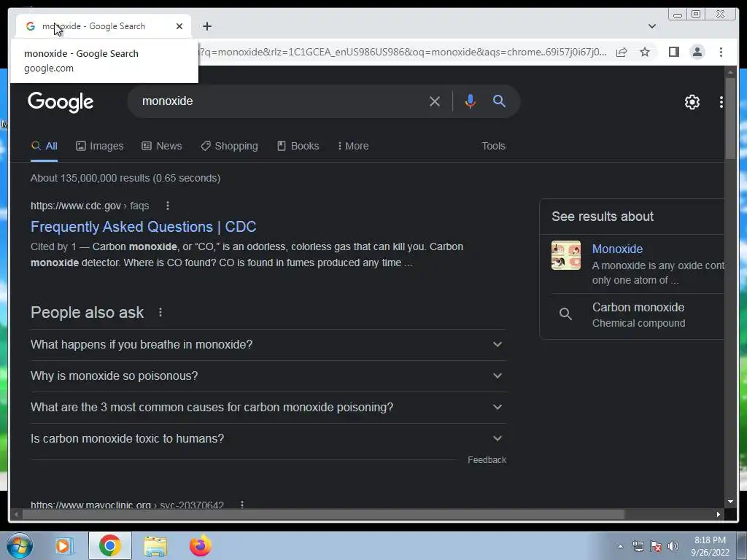Screen dimensions: 747x560
Task: Expand Why is monoxide so poisonous
Action: 268,376
